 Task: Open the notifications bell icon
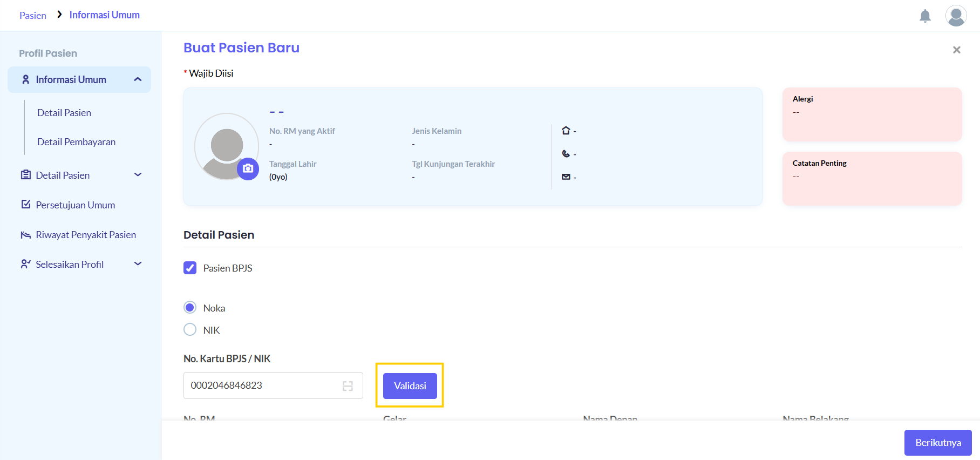pos(925,16)
